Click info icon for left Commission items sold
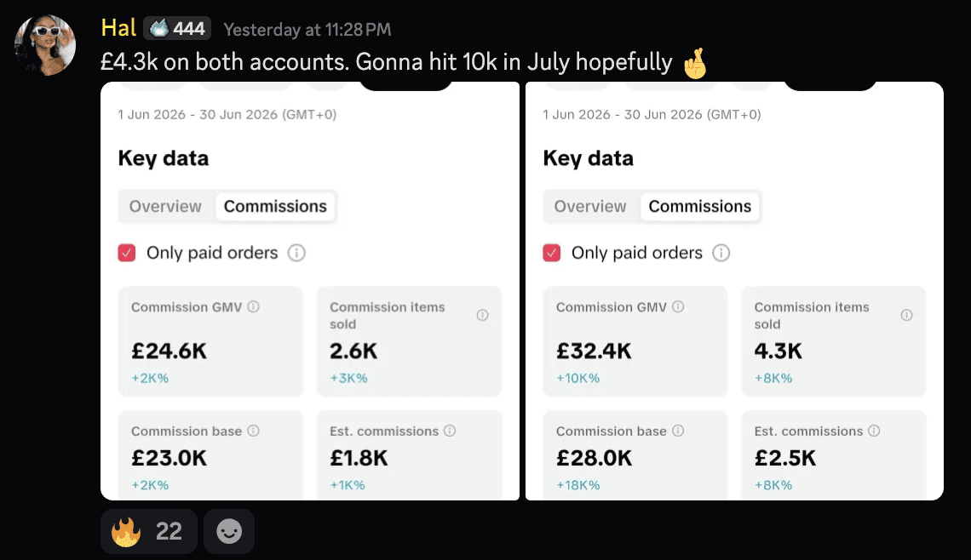The width and height of the screenshot is (971, 560). (x=482, y=315)
